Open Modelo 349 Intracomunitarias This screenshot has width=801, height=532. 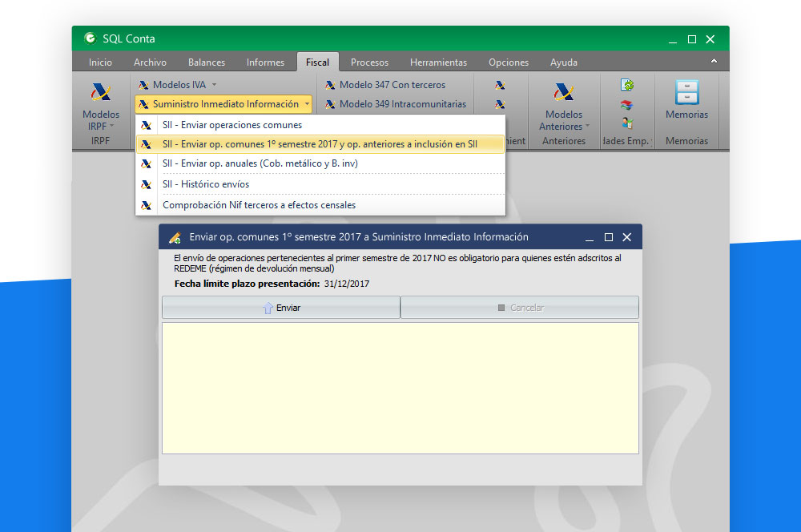[x=394, y=104]
